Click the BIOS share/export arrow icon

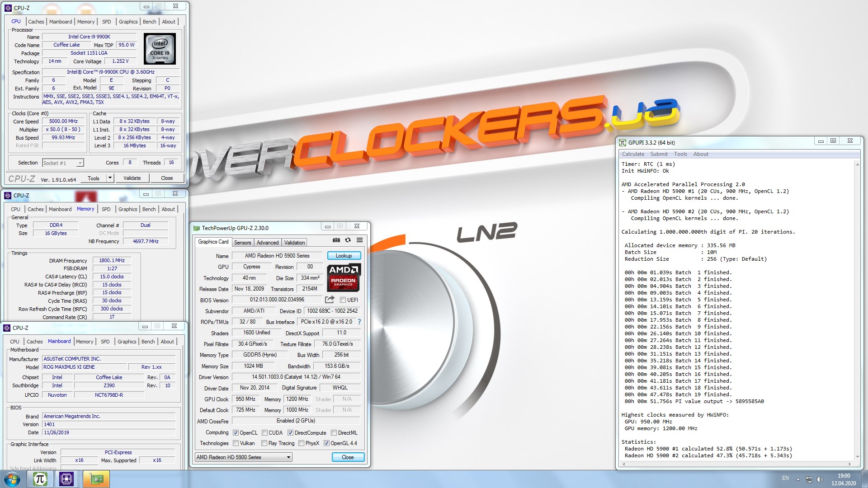(x=330, y=300)
